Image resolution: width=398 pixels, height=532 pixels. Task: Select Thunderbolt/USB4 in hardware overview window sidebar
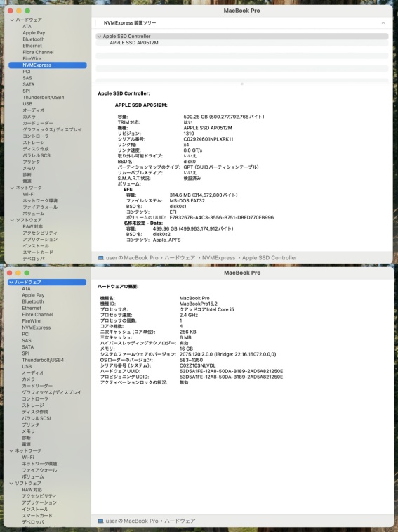click(43, 360)
